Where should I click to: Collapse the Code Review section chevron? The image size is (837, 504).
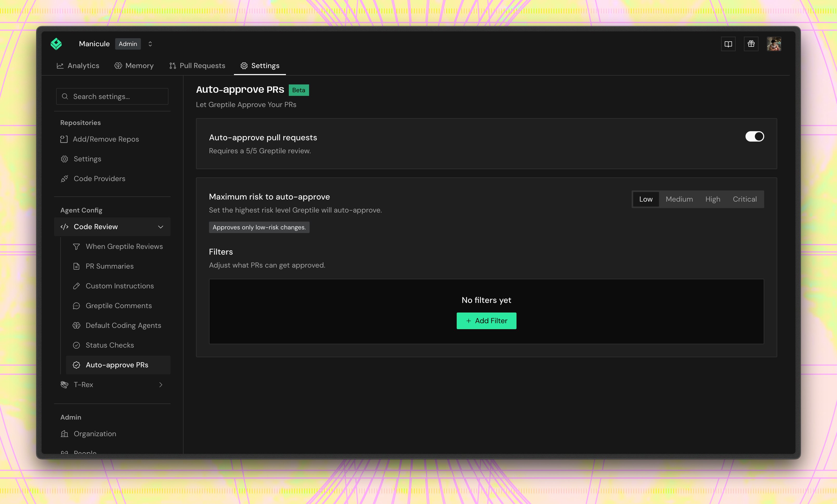[161, 227]
